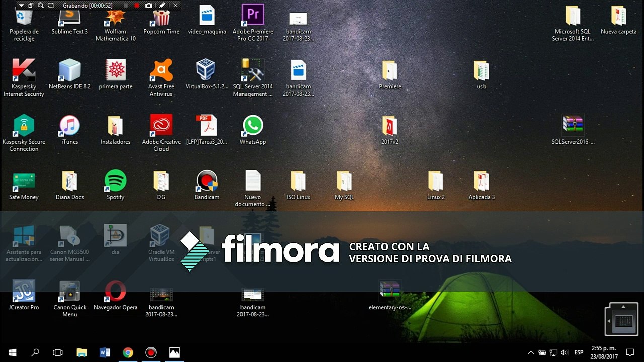The height and width of the screenshot is (362, 644).
Task: Open the Premiere folder
Action: coord(390,75)
